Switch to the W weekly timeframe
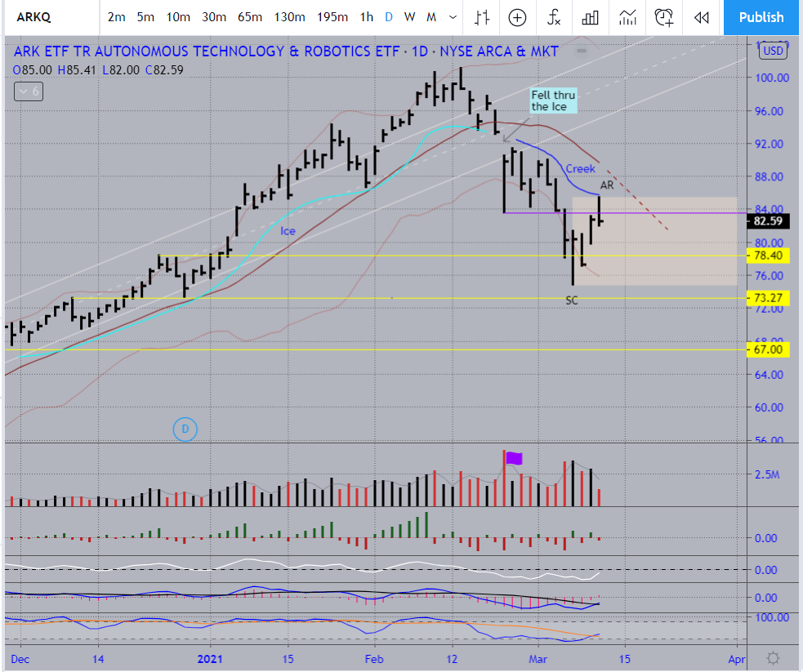 tap(409, 17)
